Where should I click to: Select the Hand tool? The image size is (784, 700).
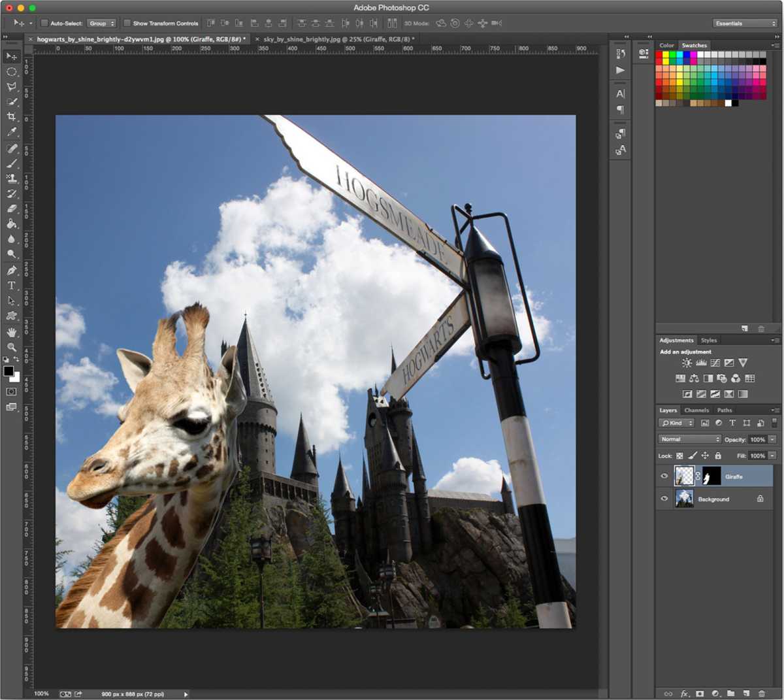click(12, 332)
